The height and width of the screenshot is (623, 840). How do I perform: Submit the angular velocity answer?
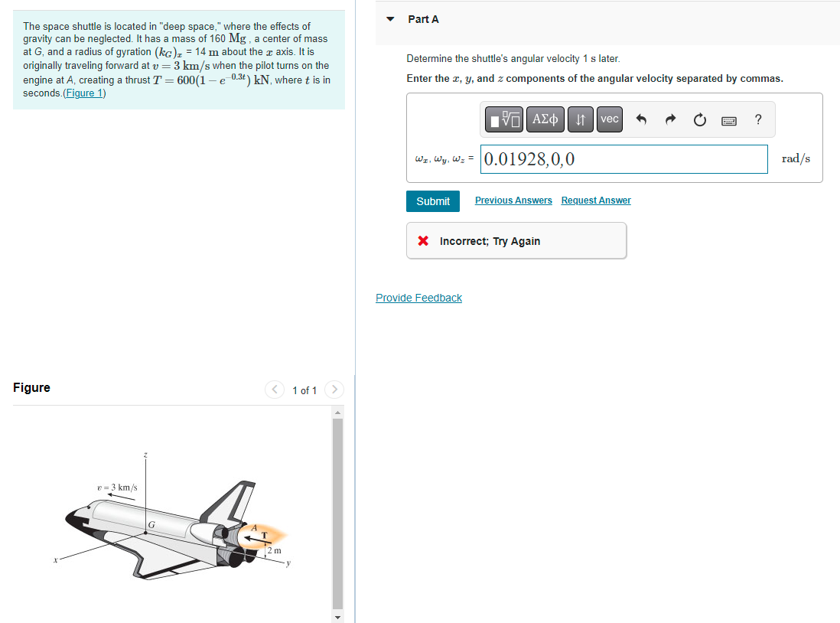pos(433,201)
